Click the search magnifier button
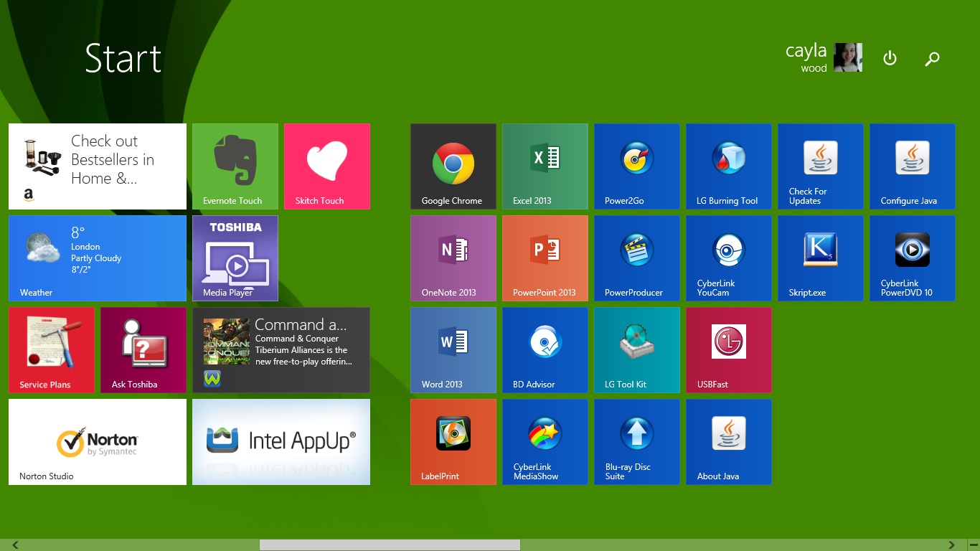 (x=932, y=59)
